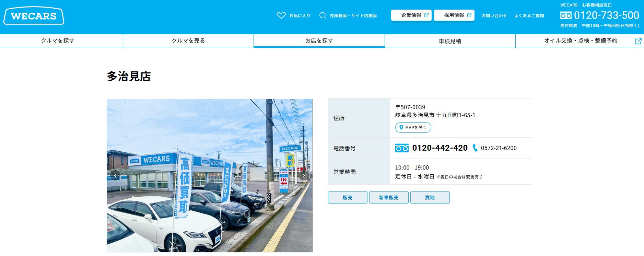The width and height of the screenshot is (644, 256).
Task: Advance to next store photo
Action: pyautogui.click(x=303, y=175)
